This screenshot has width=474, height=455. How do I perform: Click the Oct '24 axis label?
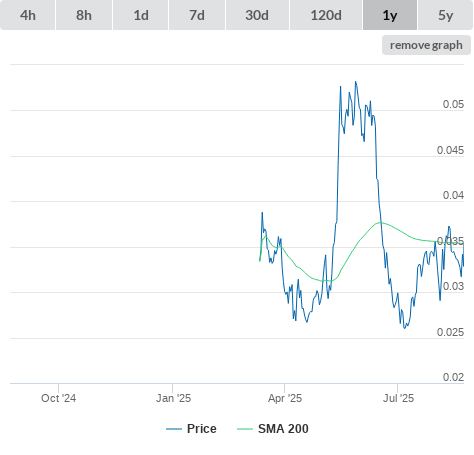click(x=58, y=398)
